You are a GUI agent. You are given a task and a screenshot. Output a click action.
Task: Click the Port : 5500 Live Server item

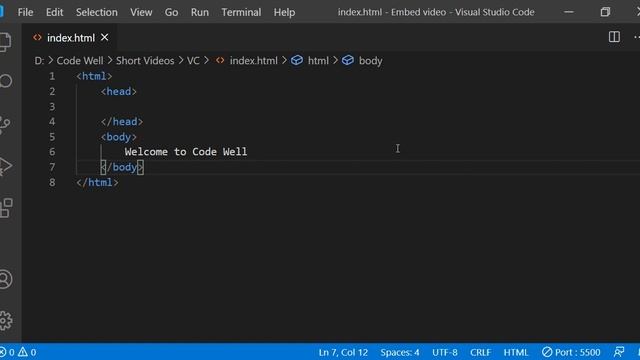coord(571,352)
